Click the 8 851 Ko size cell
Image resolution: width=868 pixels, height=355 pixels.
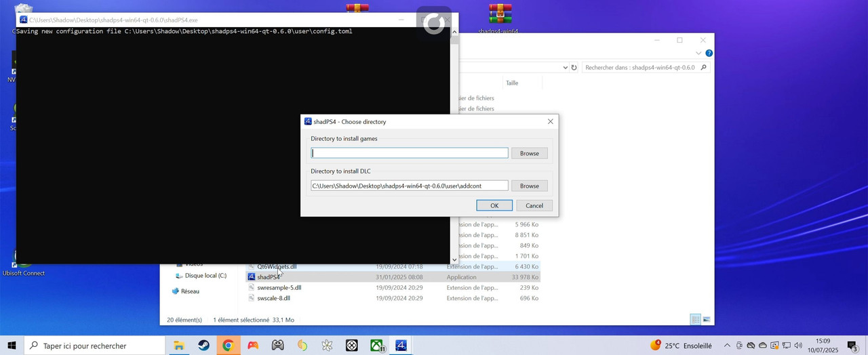tap(527, 235)
